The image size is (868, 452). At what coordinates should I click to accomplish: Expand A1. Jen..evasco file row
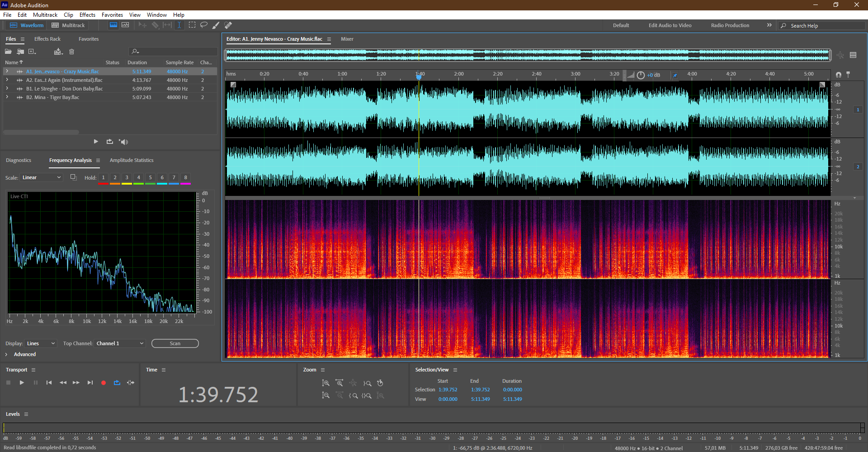(7, 71)
